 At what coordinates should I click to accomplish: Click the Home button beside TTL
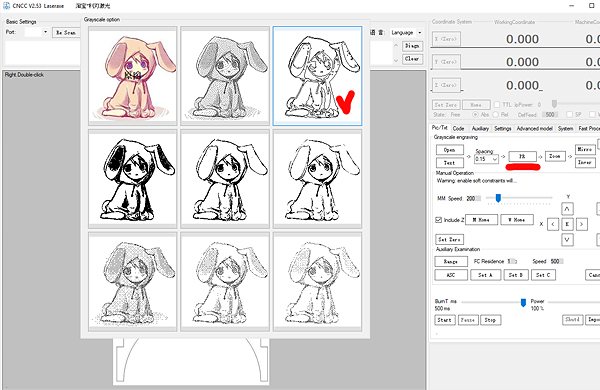(x=476, y=105)
